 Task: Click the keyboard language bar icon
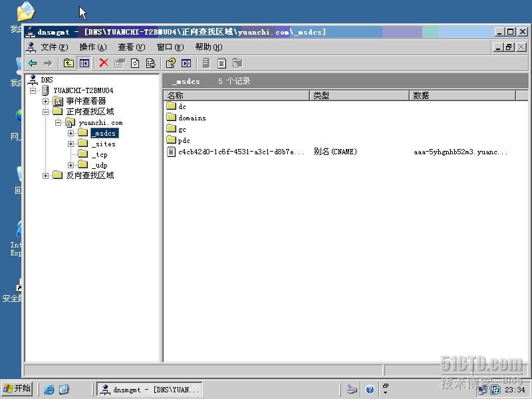pyautogui.click(x=352, y=389)
